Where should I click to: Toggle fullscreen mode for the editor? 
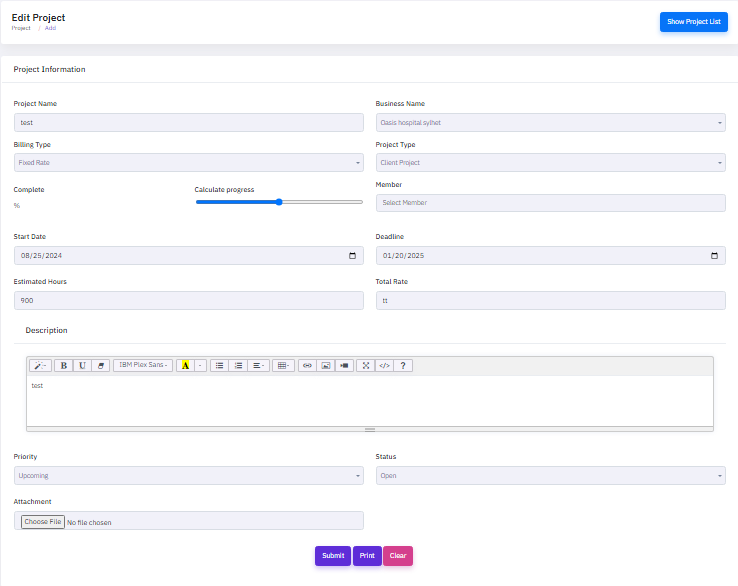coord(365,366)
